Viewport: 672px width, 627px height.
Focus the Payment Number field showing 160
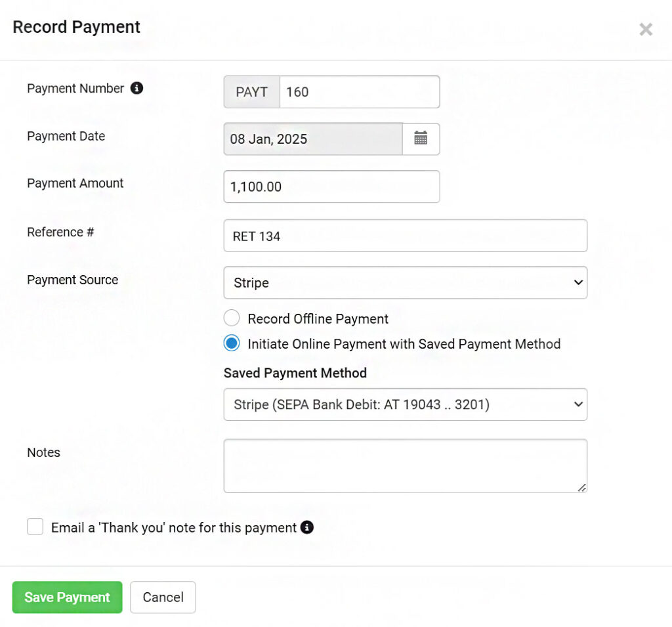(x=360, y=92)
